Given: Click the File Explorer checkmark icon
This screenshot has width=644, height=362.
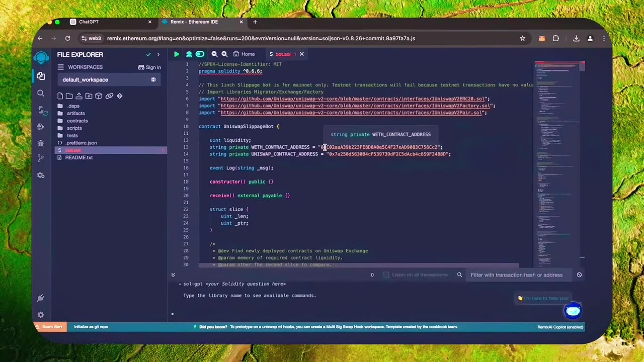Looking at the screenshot, I should [x=148, y=54].
